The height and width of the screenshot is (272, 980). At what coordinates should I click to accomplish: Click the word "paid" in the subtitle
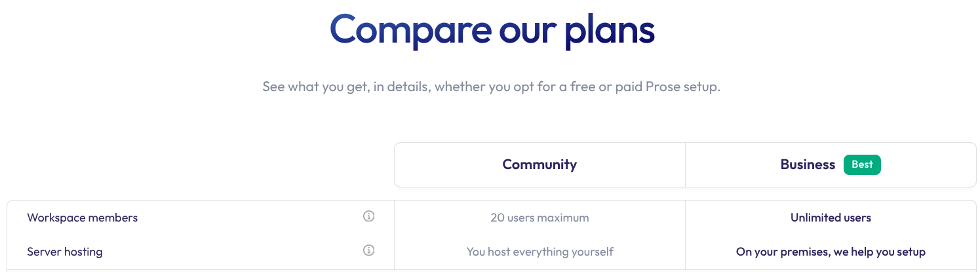[x=629, y=87]
